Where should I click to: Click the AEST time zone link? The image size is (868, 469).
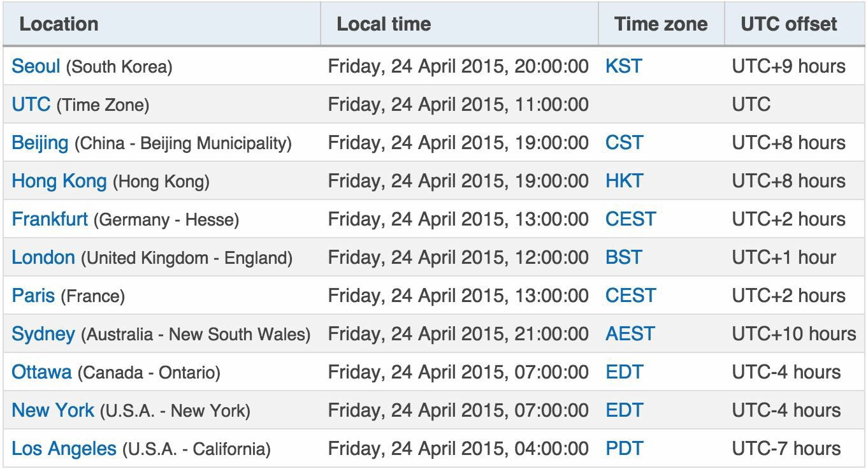630,334
